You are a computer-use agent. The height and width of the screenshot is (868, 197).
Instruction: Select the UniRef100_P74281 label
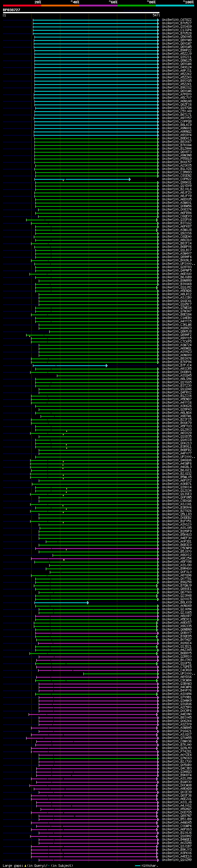point(176,751)
